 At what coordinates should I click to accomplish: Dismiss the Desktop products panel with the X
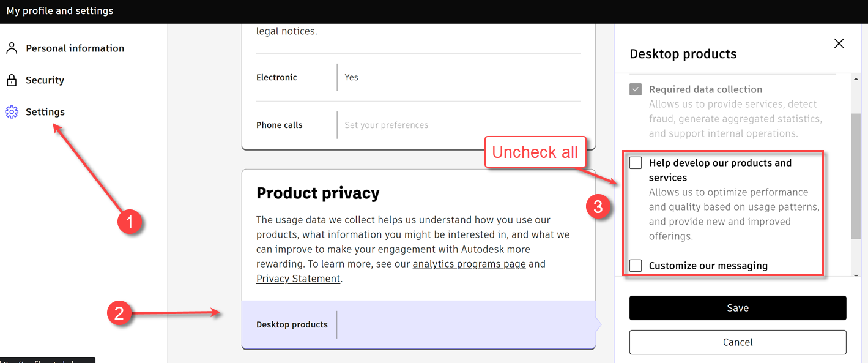(839, 43)
